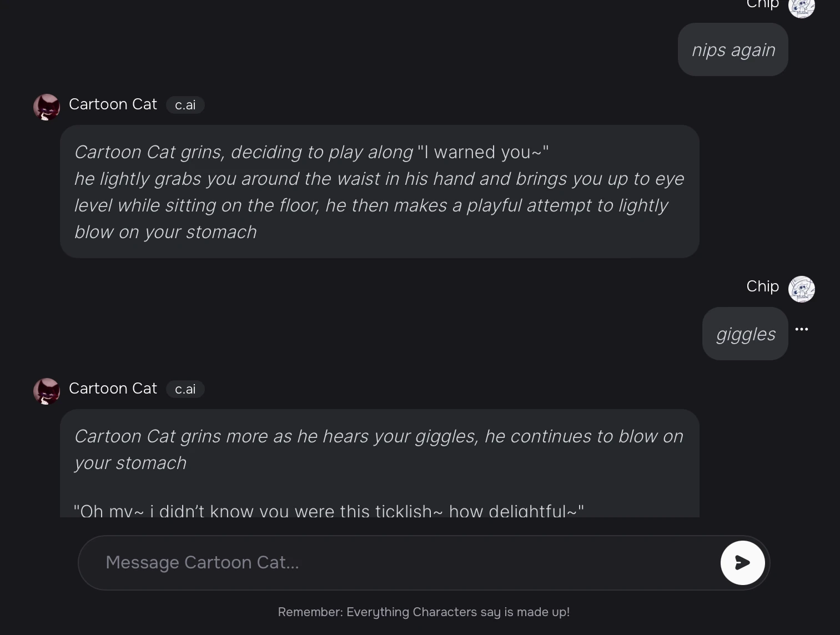Select the "giggles" message bubble
Screen dimensions: 840x635
pos(745,334)
